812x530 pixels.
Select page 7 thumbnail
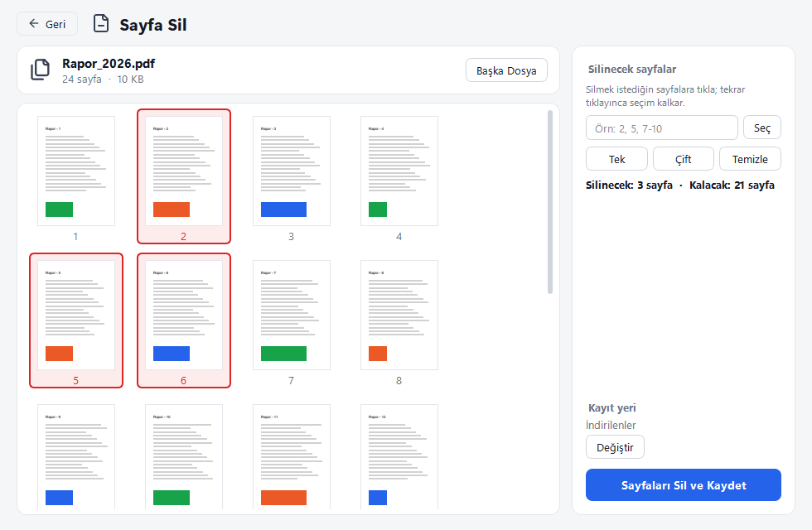pyautogui.click(x=292, y=320)
